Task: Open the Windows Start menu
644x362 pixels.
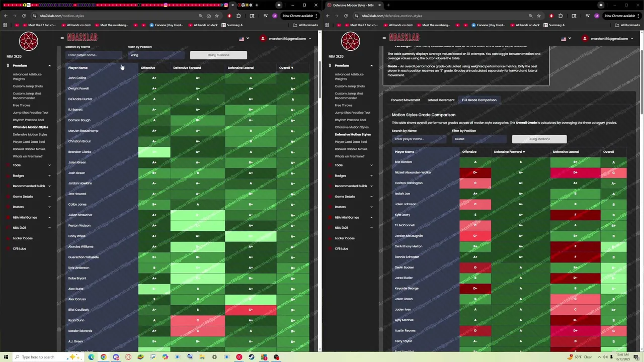Action: (x=6, y=357)
